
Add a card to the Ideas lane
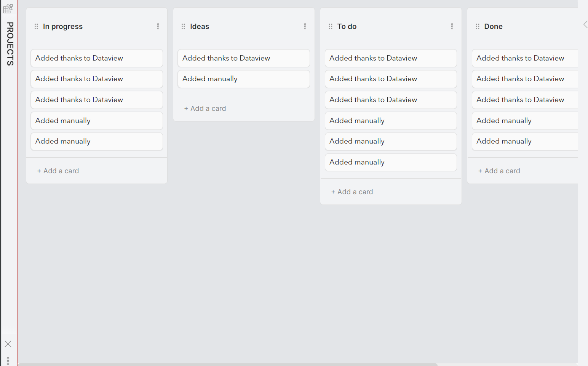(x=205, y=109)
